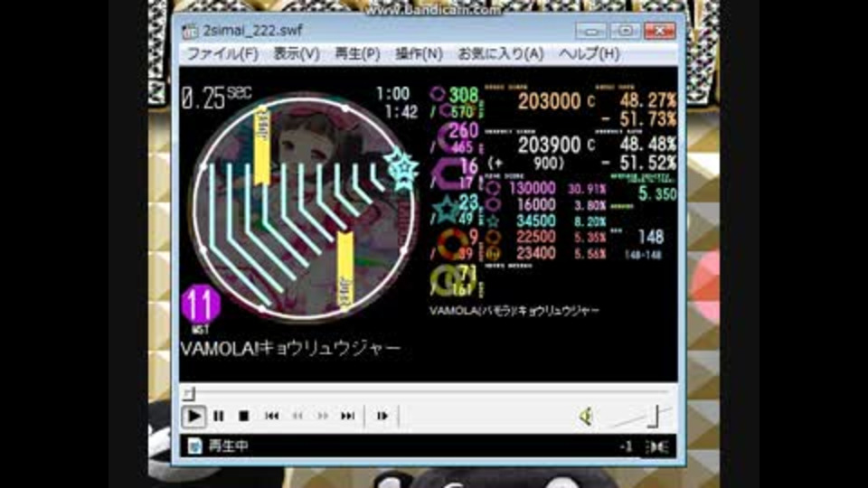
Task: Open the 再生(P) menu
Action: pyautogui.click(x=358, y=53)
